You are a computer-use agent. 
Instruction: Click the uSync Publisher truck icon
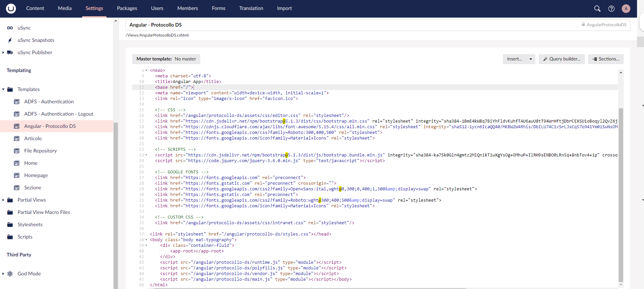coord(10,52)
